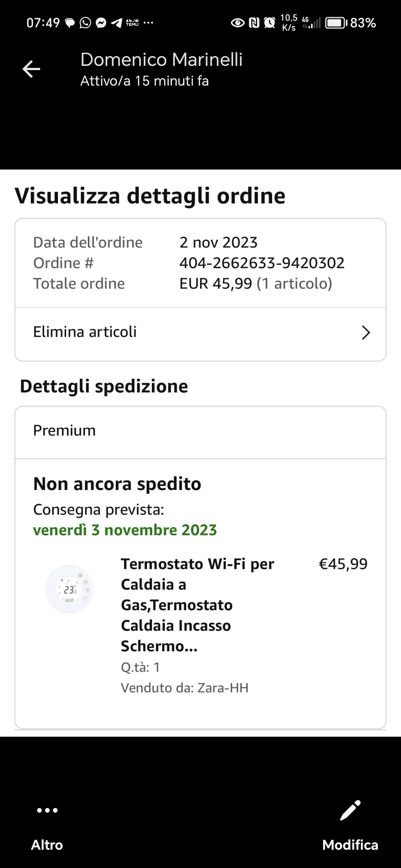The width and height of the screenshot is (401, 868).
Task: Tap the green delivery date text
Action: (125, 530)
